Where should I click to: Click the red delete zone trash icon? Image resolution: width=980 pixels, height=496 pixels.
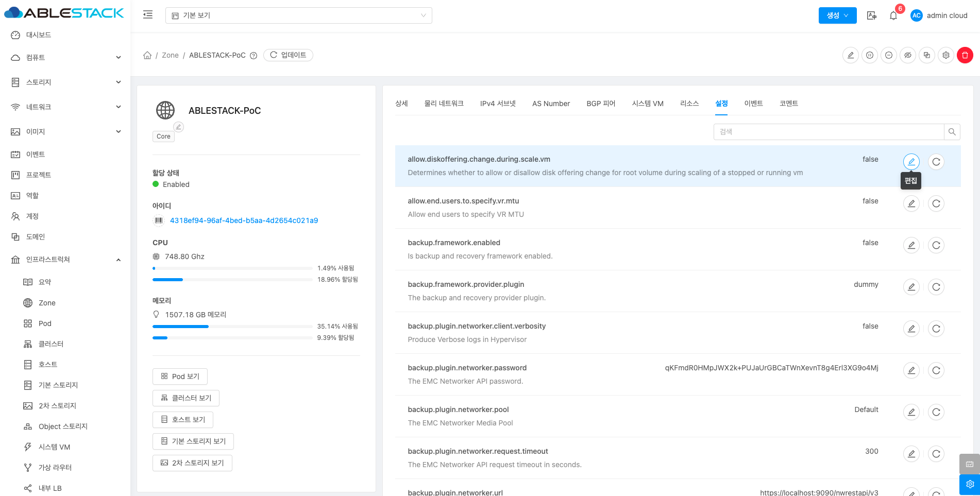pyautogui.click(x=965, y=55)
